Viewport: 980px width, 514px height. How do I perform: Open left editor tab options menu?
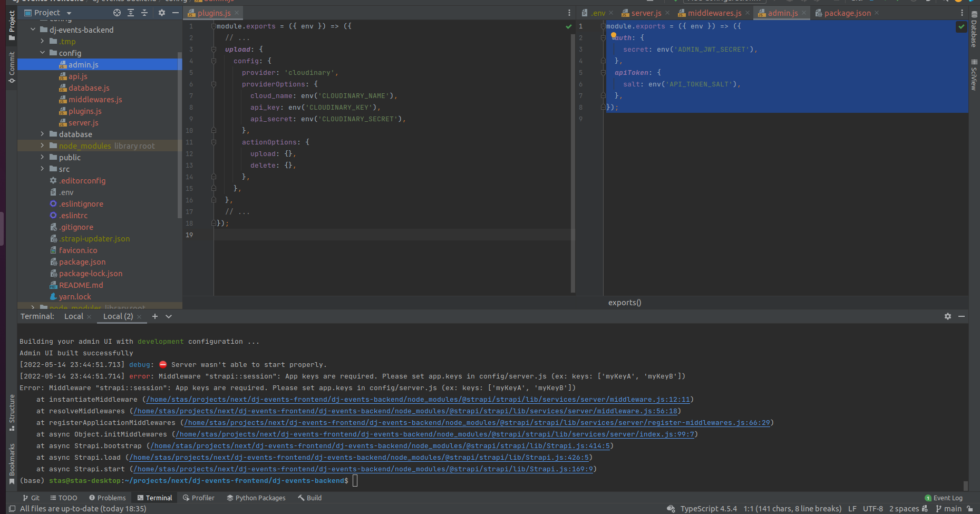pos(569,13)
